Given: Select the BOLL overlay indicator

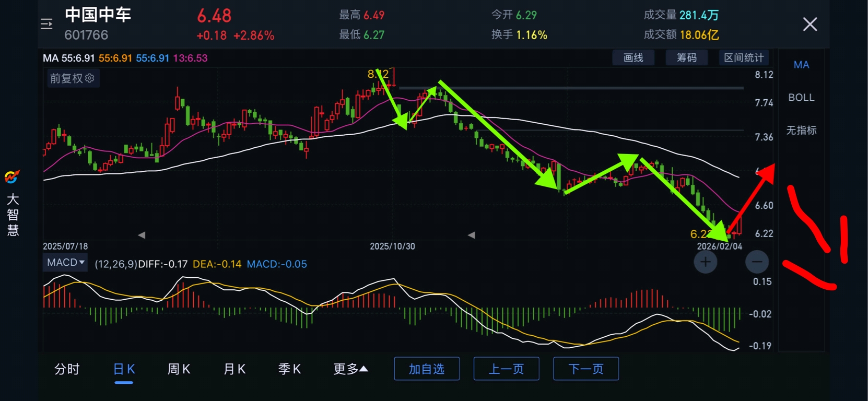Looking at the screenshot, I should 801,98.
